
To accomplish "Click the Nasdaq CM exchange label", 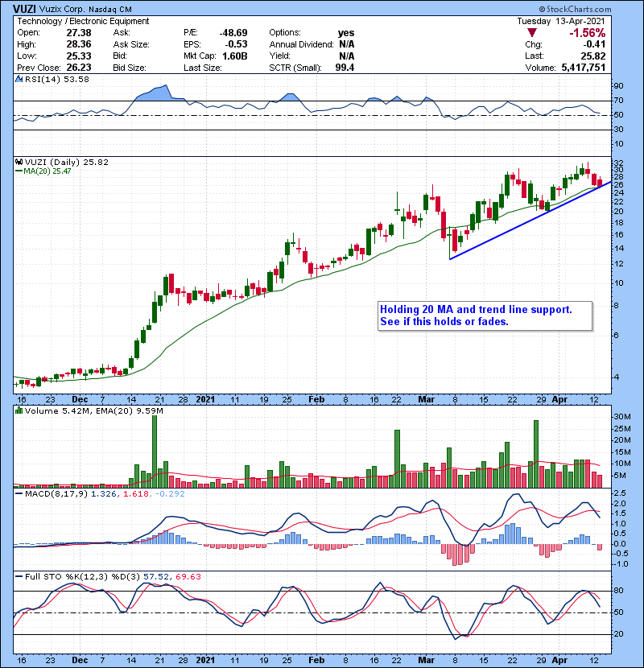I will pos(110,10).
